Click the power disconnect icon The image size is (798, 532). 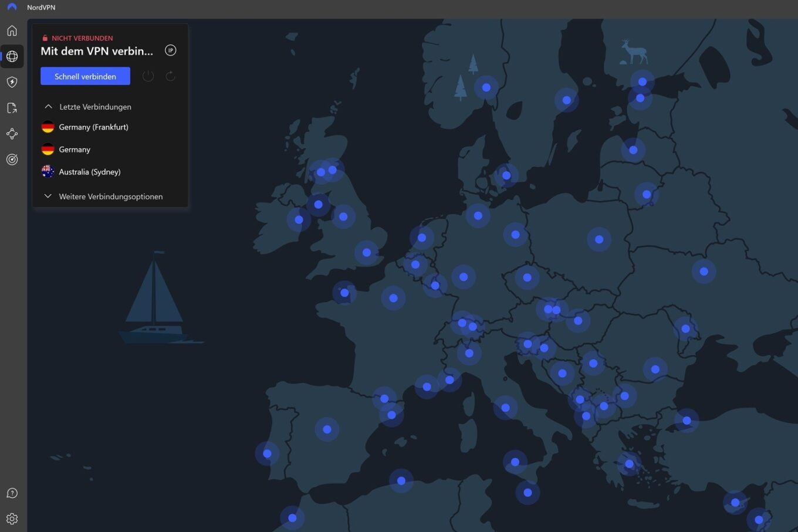(148, 76)
